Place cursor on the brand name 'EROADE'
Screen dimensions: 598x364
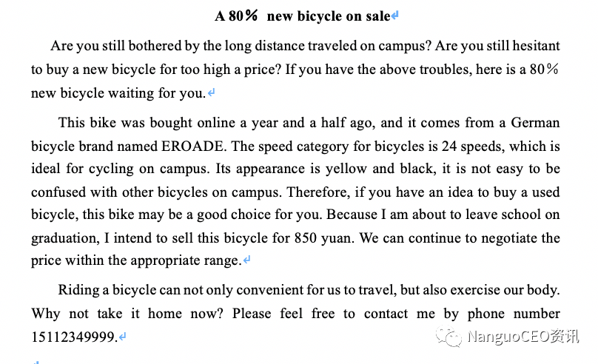coord(192,146)
